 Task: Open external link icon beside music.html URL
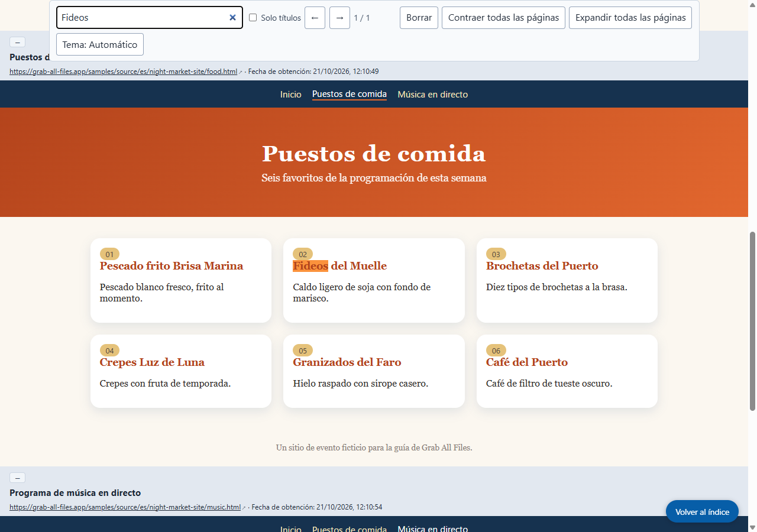244,508
